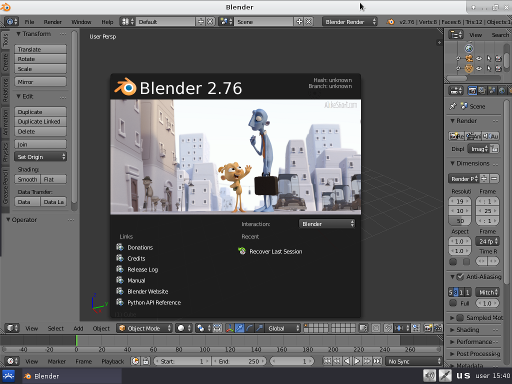Screen dimensions: 512x384
Task: Switch to World properties tab icon
Action: tap(502, 90)
